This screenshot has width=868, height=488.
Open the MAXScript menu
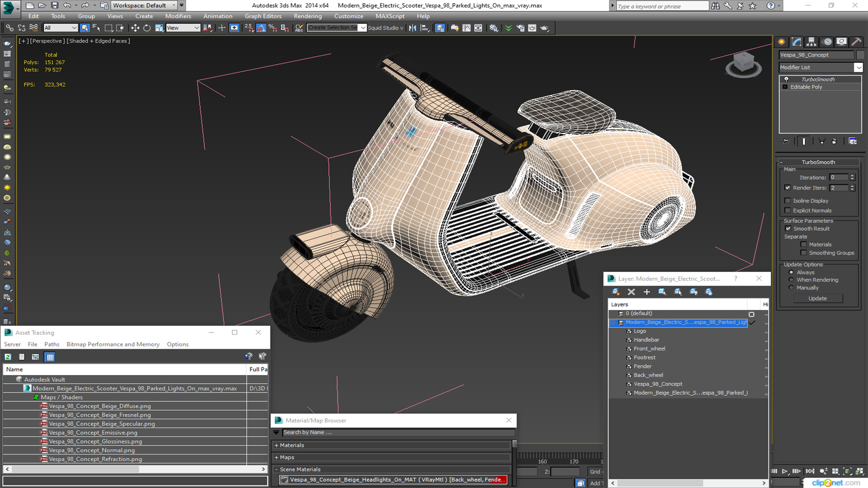[390, 16]
